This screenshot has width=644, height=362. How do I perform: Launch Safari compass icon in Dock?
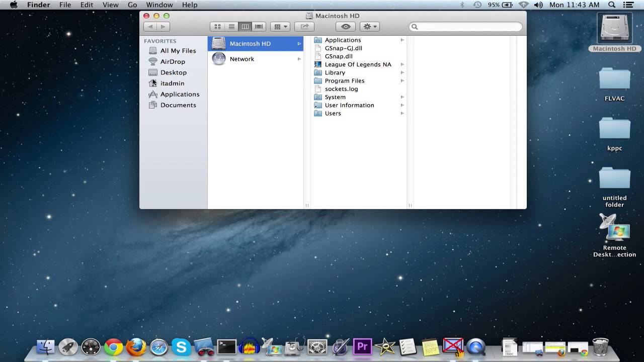(x=158, y=346)
